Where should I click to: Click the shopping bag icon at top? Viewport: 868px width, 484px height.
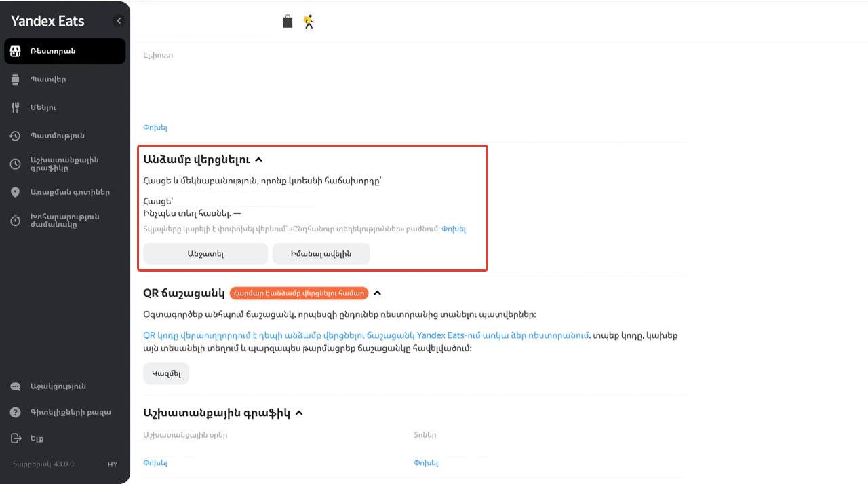click(x=288, y=22)
